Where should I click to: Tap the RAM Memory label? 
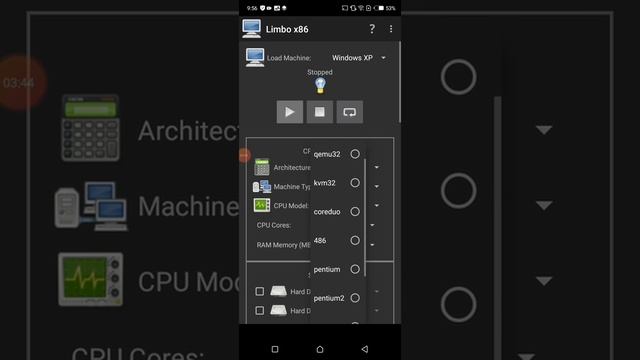283,245
